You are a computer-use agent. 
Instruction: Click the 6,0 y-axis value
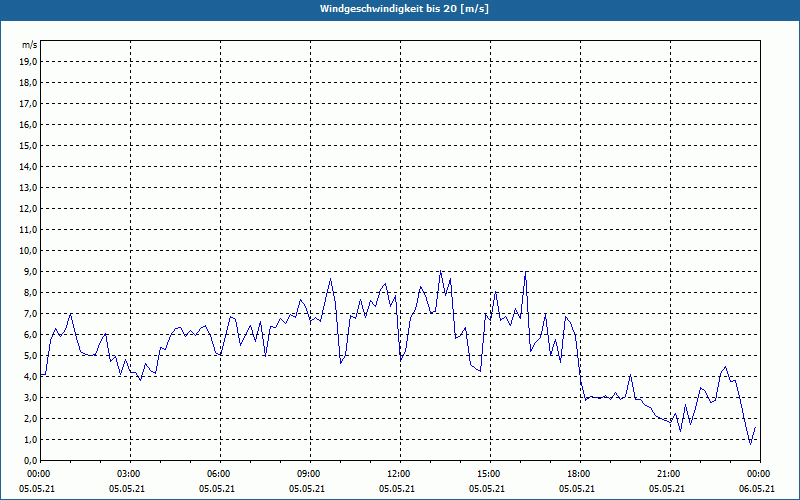pos(30,335)
